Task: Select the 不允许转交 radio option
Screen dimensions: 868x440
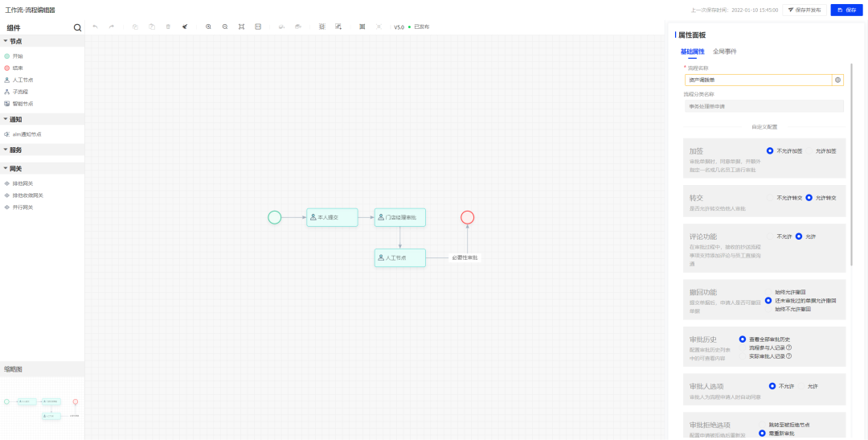Action: click(772, 197)
